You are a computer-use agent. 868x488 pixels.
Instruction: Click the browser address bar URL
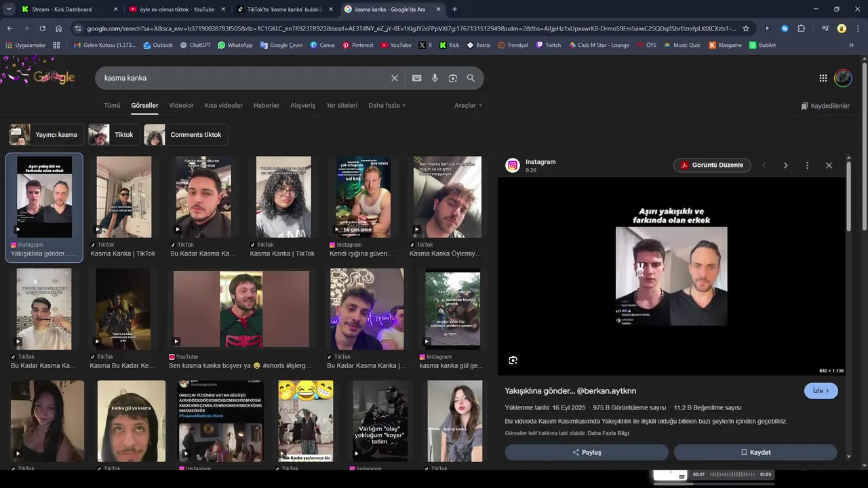[411, 28]
